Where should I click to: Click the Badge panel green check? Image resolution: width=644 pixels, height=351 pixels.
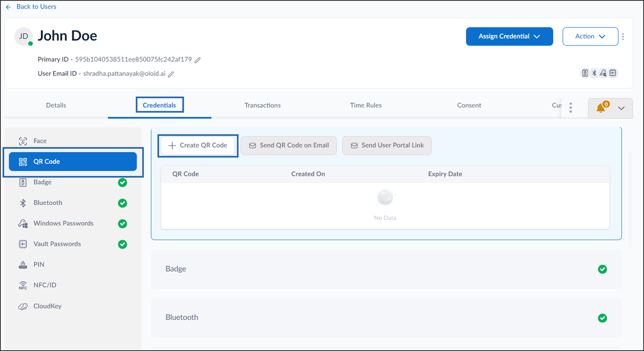pyautogui.click(x=603, y=269)
